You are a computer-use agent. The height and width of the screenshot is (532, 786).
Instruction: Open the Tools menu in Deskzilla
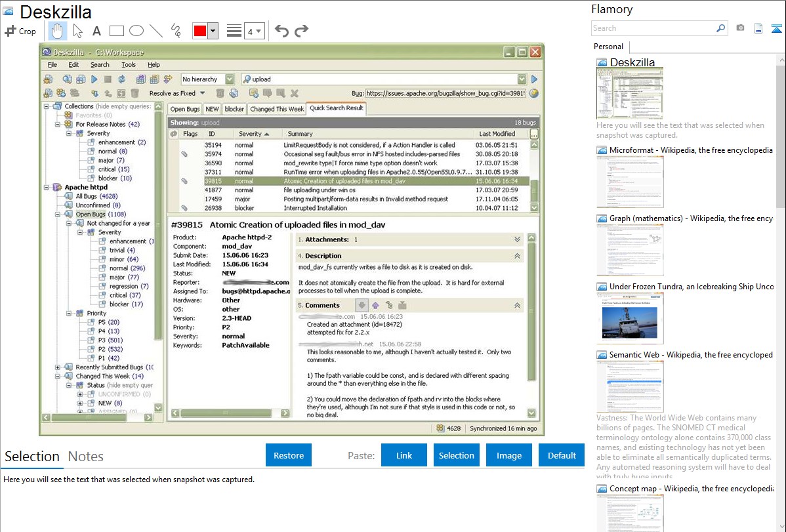(x=129, y=65)
